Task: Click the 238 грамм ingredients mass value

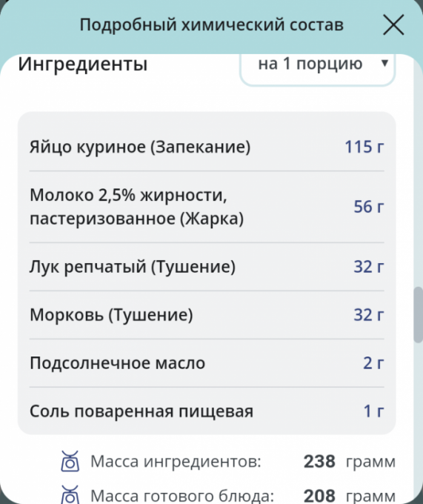Action: pos(350,461)
